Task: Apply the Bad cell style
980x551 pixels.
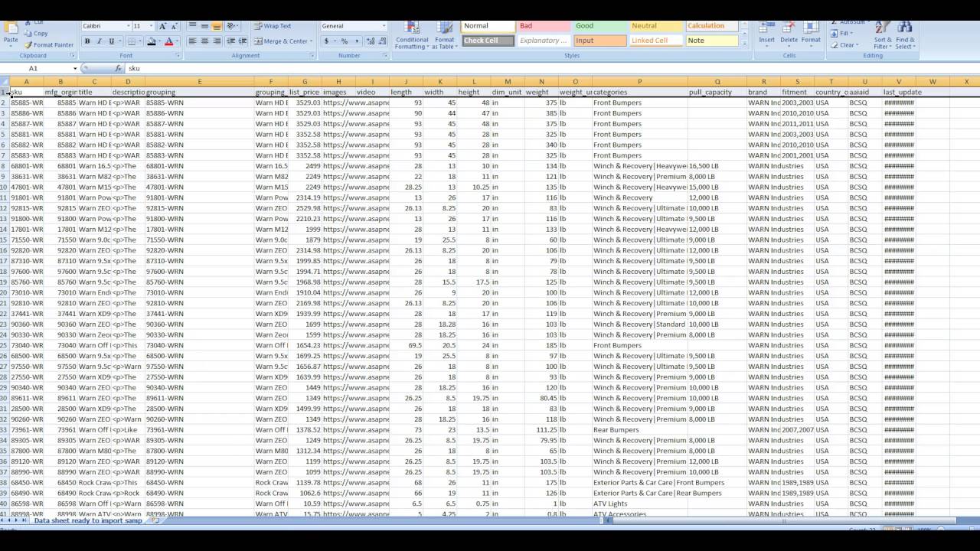Action: coord(543,26)
